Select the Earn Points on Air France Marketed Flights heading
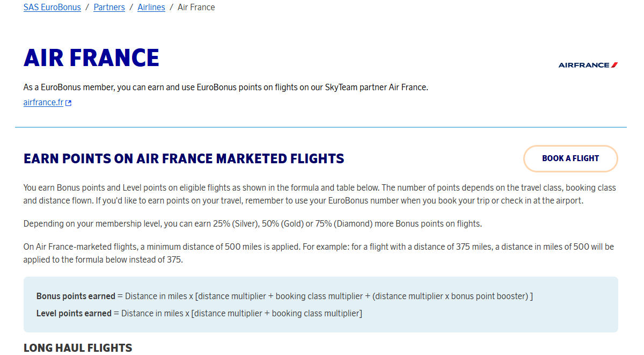 pos(184,159)
